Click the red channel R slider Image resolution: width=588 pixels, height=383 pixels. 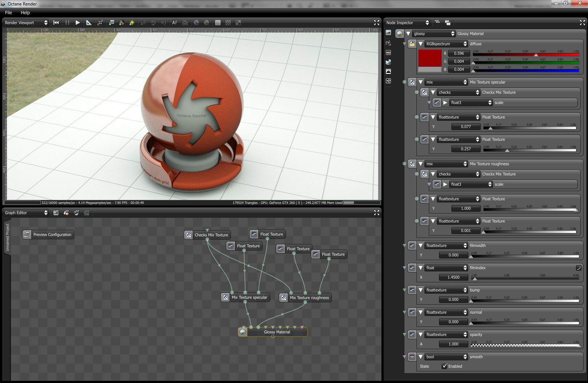[526, 54]
